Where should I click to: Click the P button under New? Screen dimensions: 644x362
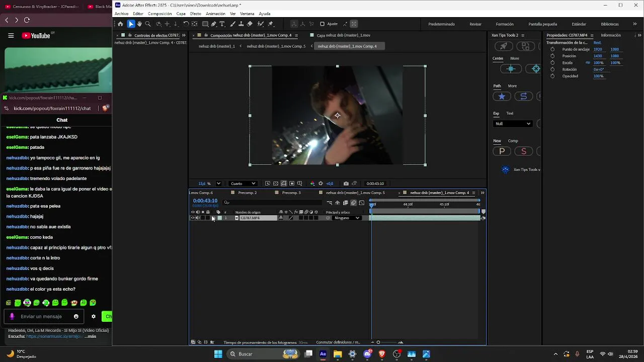(x=502, y=151)
